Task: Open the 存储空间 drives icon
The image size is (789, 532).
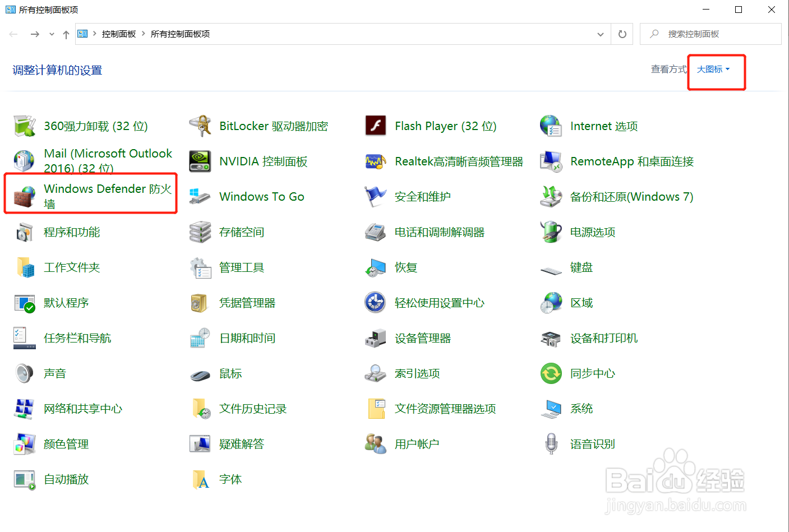Action: click(x=200, y=232)
